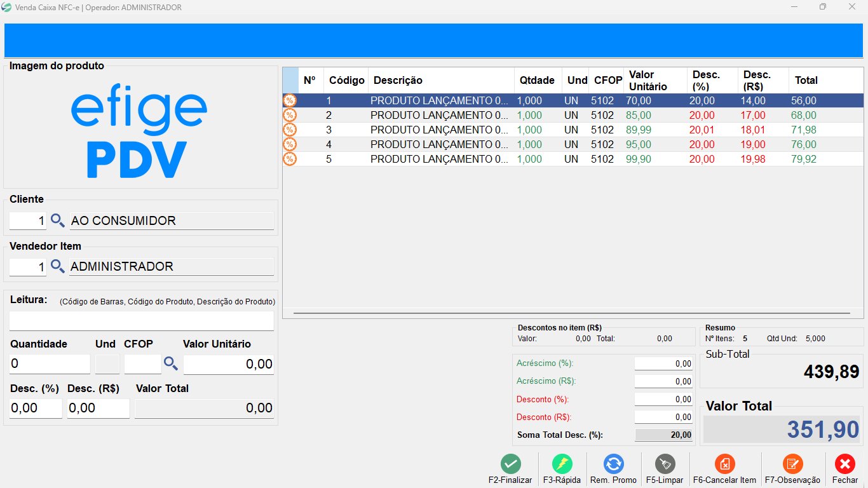This screenshot has width=868, height=488.
Task: Click the ADMINISTRADOR seller name field
Action: pyautogui.click(x=172, y=267)
